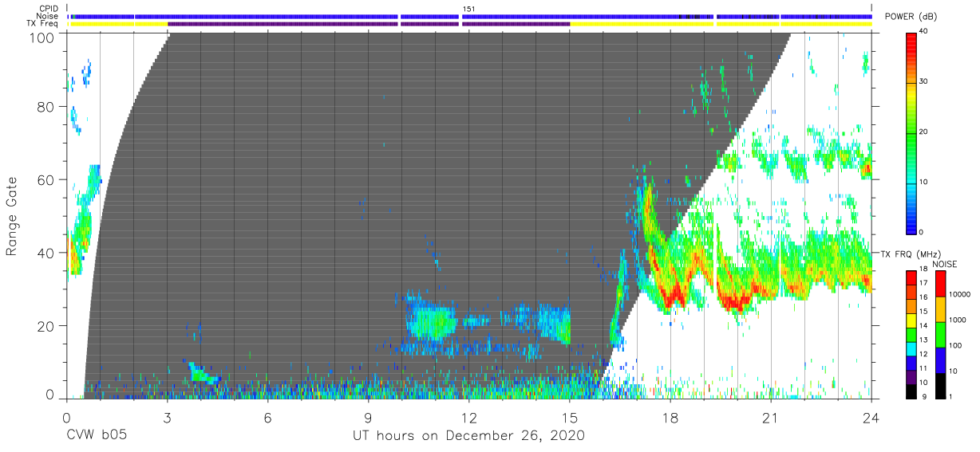The width and height of the screenshot is (980, 452).
Task: Click the blue Noise strip above the plot
Action: click(471, 16)
